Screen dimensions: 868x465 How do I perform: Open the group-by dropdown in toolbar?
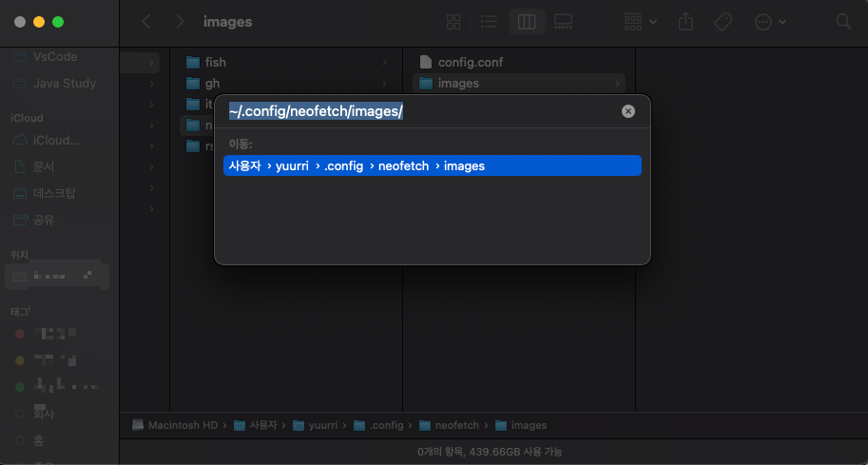(x=640, y=22)
